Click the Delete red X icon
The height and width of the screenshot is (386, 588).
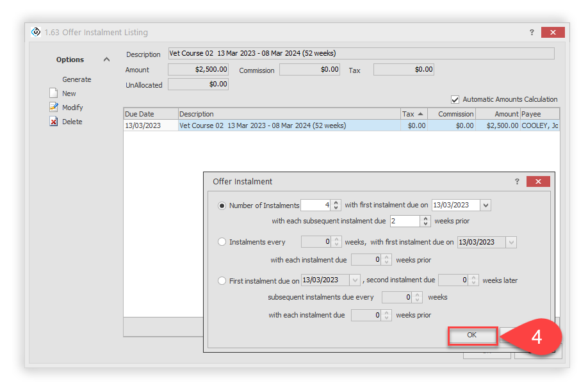coord(54,122)
